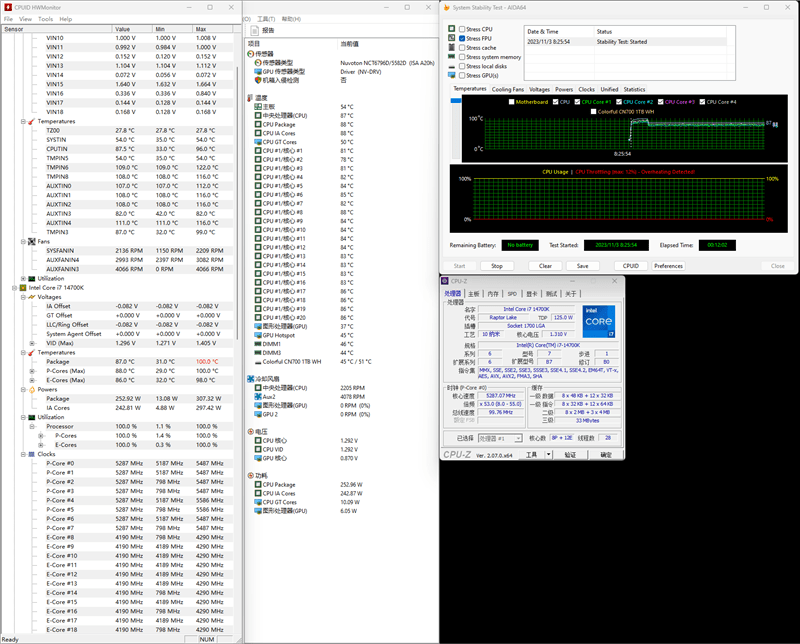The width and height of the screenshot is (800, 644).
Task: Uncheck the Stress FPU checkbox
Action: pos(462,38)
